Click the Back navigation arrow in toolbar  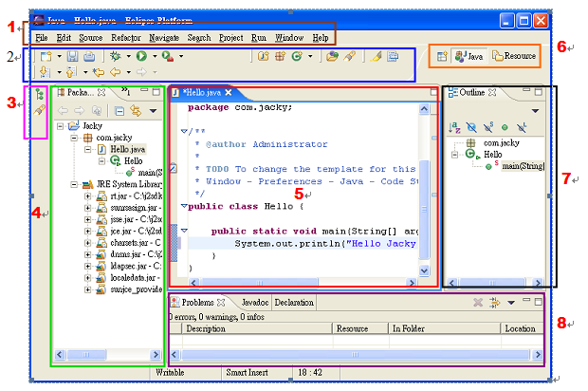pos(116,72)
